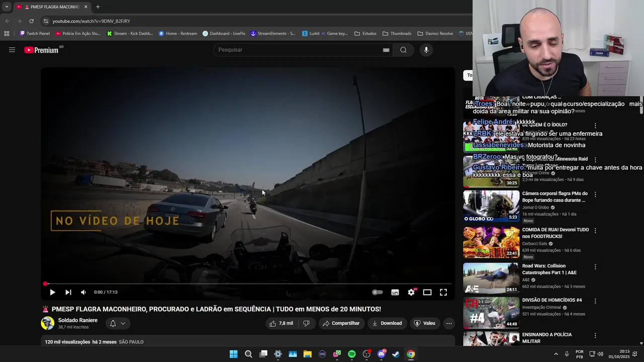Open the on-screen keyboard in search box
Image resolution: width=644 pixels, height=362 pixels.
click(x=386, y=50)
